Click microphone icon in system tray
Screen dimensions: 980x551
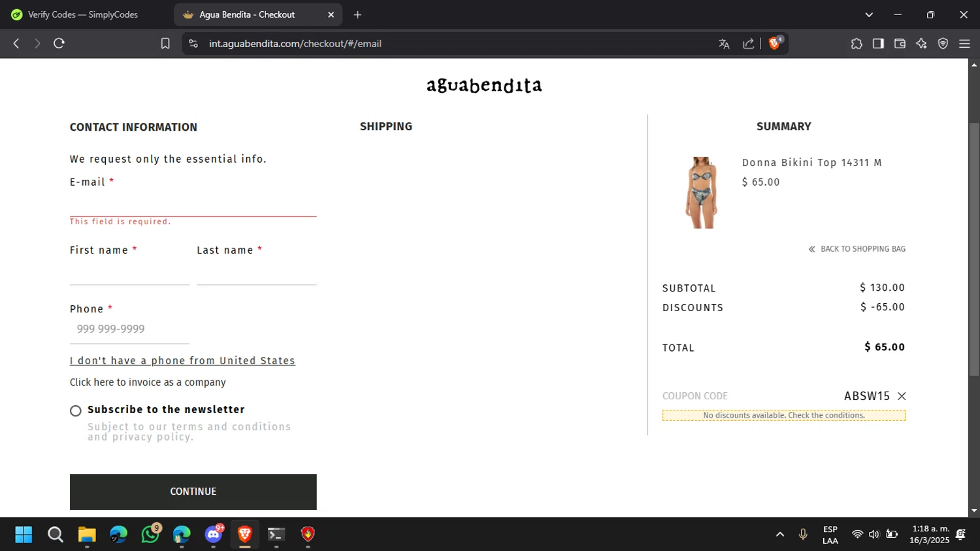tap(803, 535)
